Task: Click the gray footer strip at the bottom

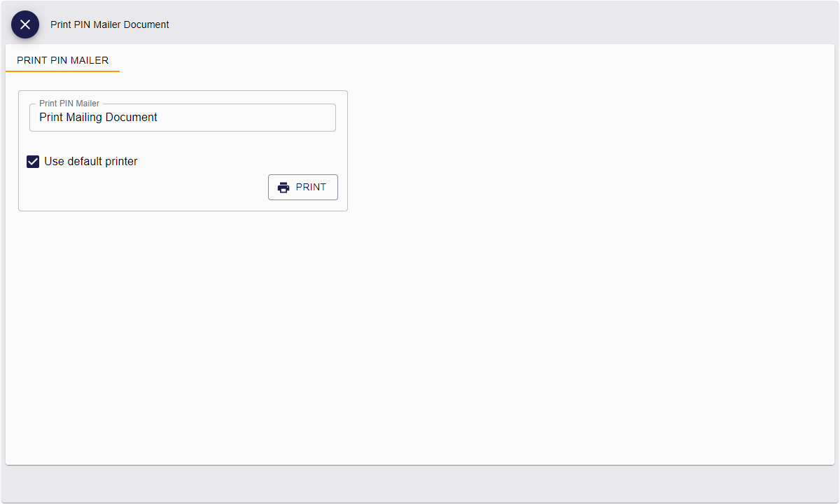Action: tap(420, 484)
